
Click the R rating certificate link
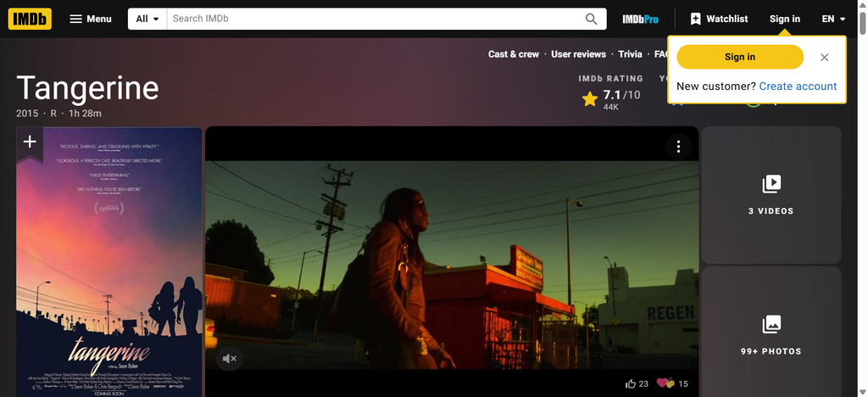click(x=53, y=114)
